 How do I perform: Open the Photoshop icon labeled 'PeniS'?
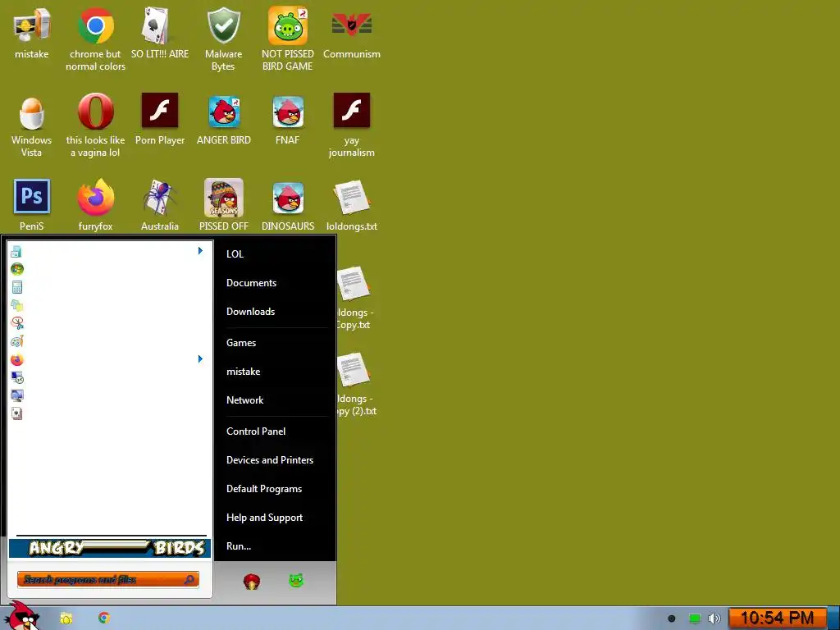tap(32, 205)
